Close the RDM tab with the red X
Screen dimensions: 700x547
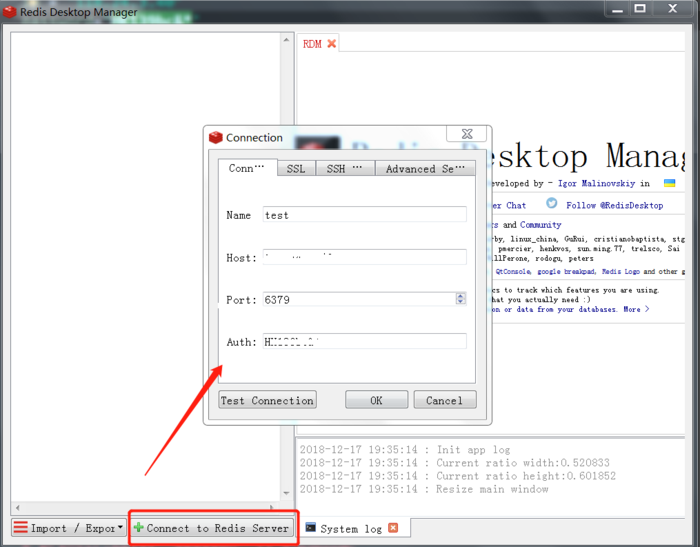331,44
